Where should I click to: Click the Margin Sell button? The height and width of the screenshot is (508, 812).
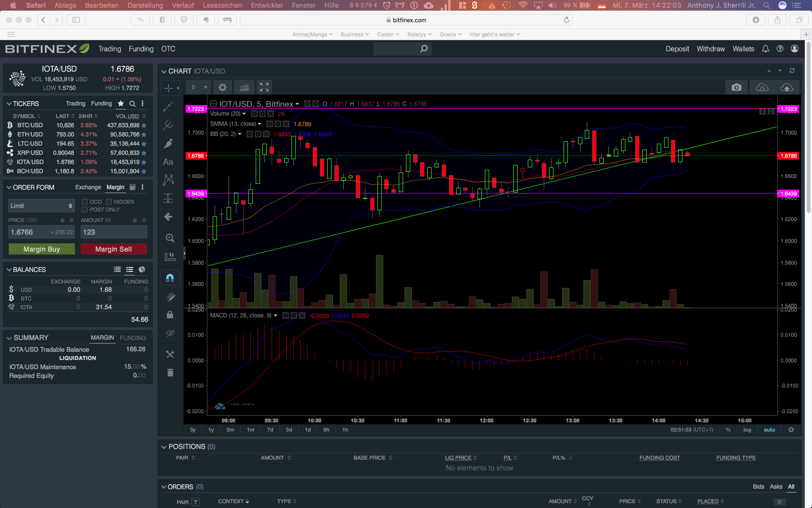[114, 249]
